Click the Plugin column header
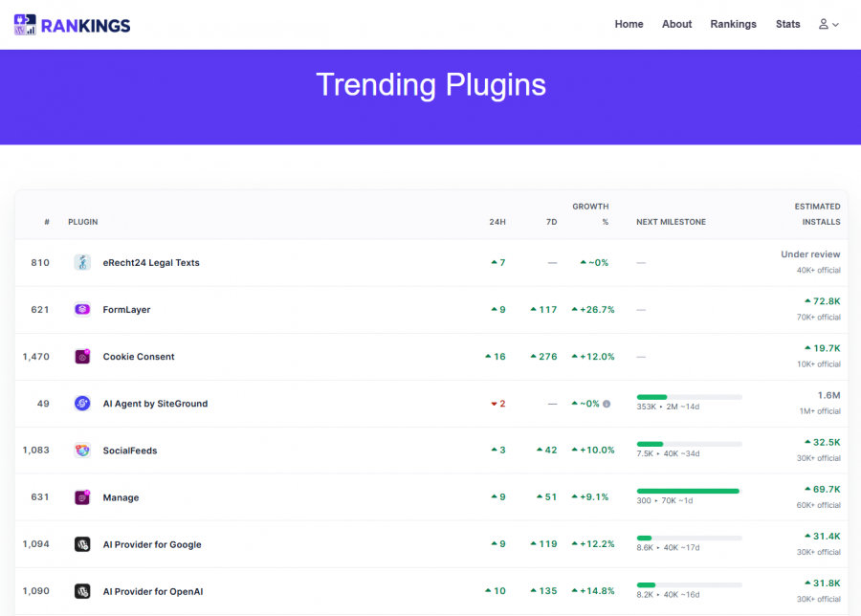This screenshot has height=616, width=861. click(x=83, y=222)
